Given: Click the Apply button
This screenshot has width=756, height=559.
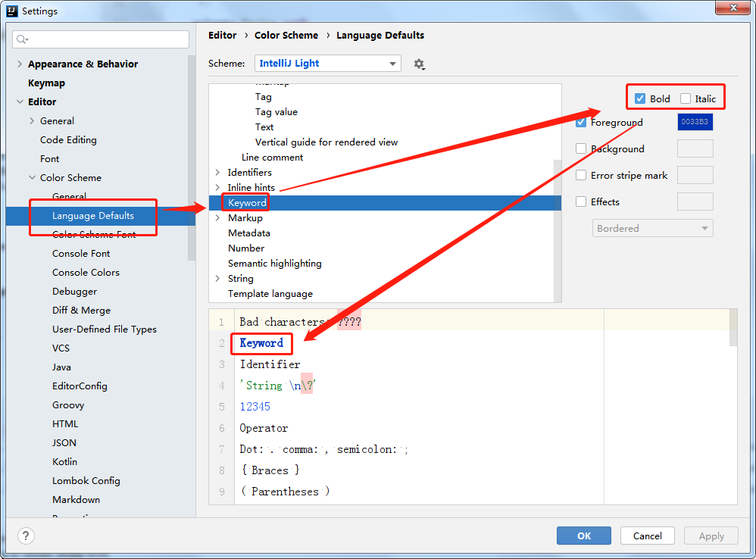Looking at the screenshot, I should 711,536.
